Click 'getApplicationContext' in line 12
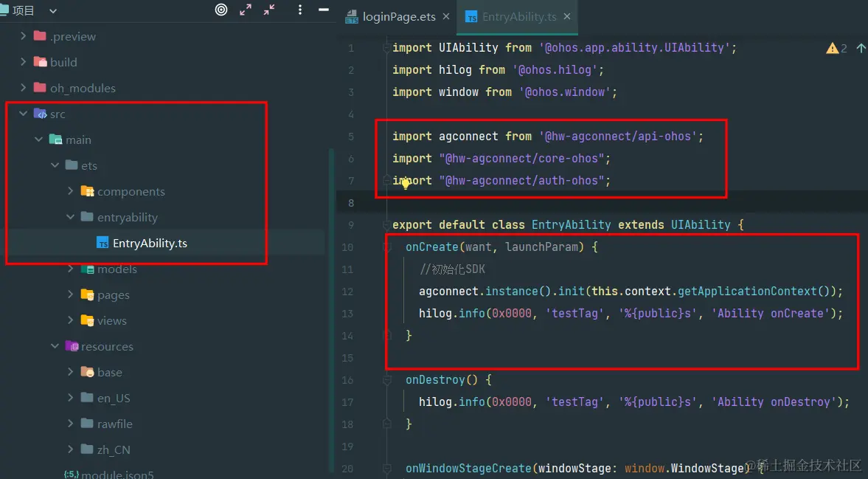 coord(747,292)
